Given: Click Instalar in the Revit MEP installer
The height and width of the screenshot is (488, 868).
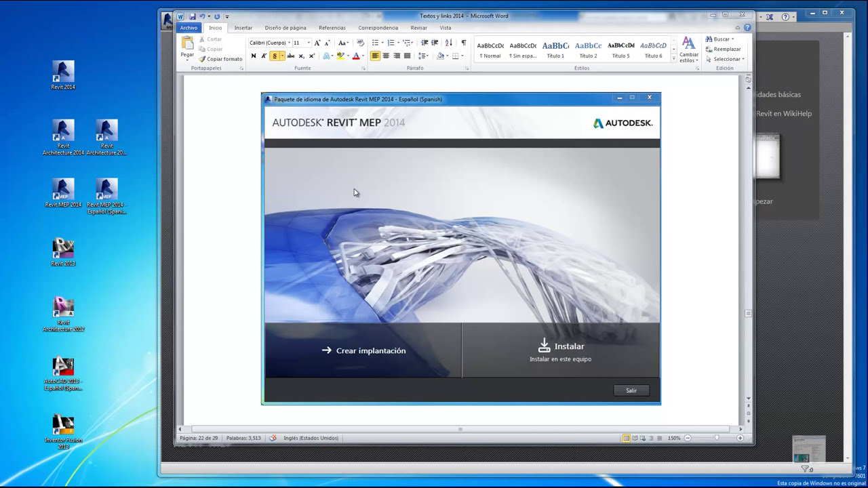Looking at the screenshot, I should click(x=561, y=350).
